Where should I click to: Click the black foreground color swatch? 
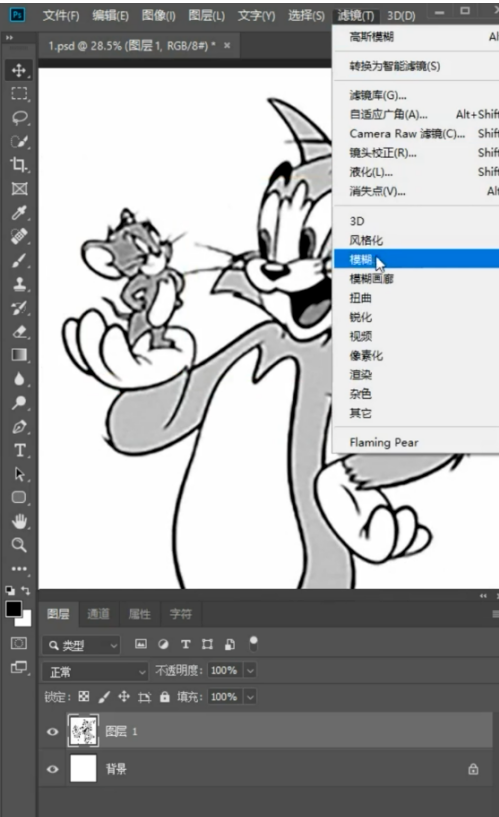pyautogui.click(x=13, y=609)
